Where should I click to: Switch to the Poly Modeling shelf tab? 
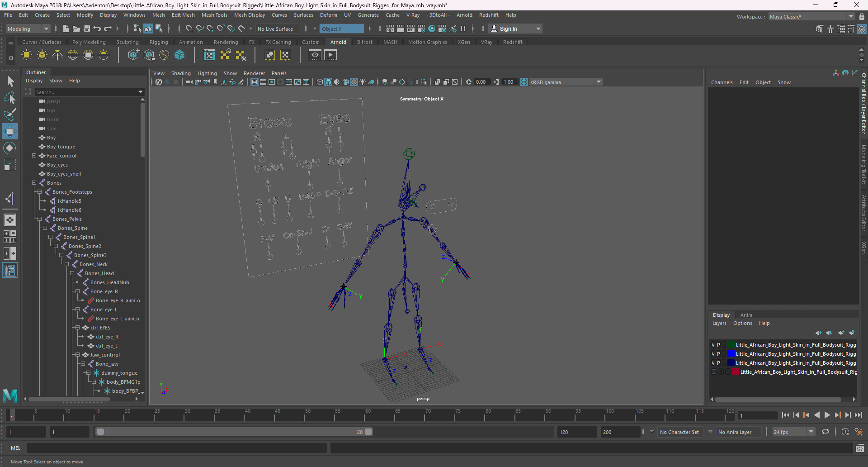point(89,42)
